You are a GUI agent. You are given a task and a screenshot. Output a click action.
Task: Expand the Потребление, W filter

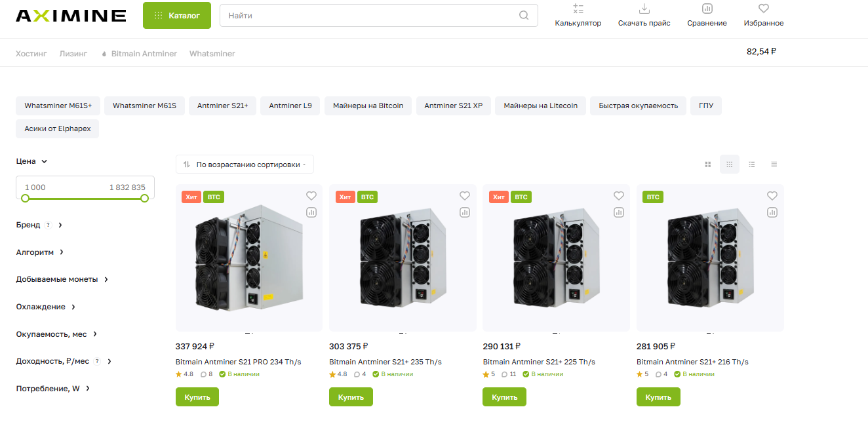click(x=53, y=389)
